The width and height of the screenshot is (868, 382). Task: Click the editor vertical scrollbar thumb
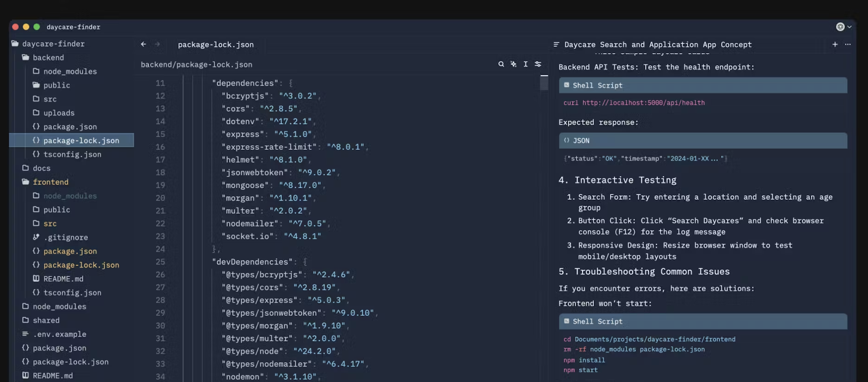tap(544, 82)
